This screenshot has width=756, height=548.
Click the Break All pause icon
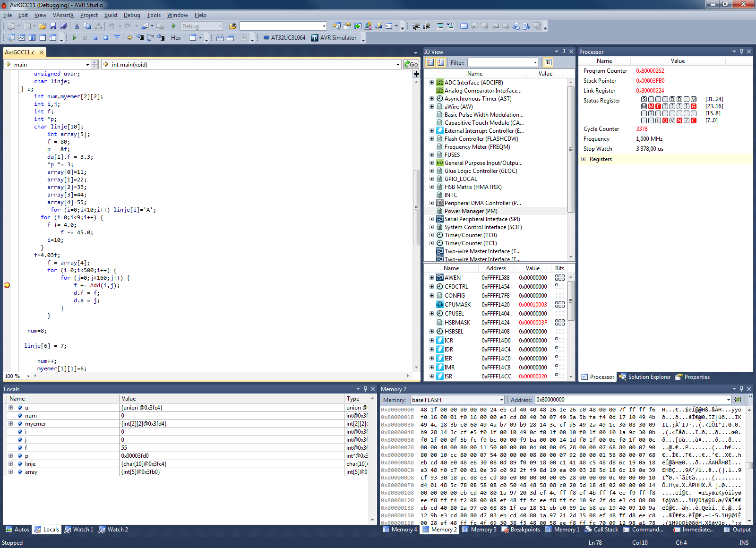[85, 38]
